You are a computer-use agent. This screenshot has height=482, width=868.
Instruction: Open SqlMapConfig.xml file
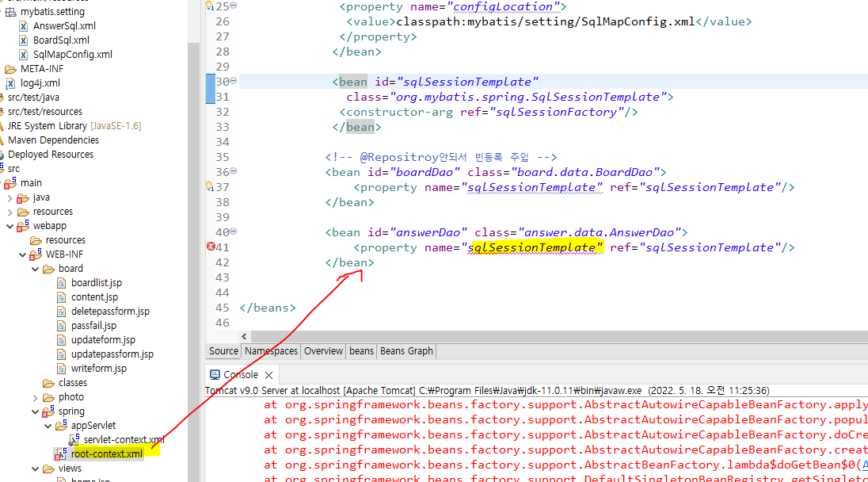(73, 54)
